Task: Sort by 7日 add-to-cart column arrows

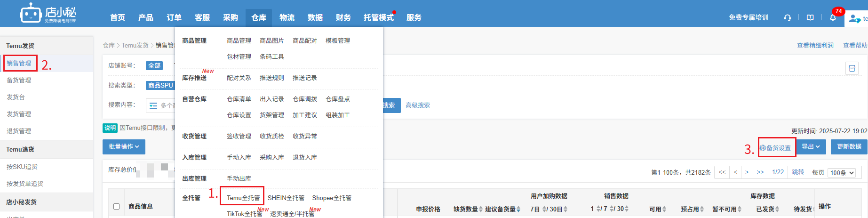Action: click(545, 209)
